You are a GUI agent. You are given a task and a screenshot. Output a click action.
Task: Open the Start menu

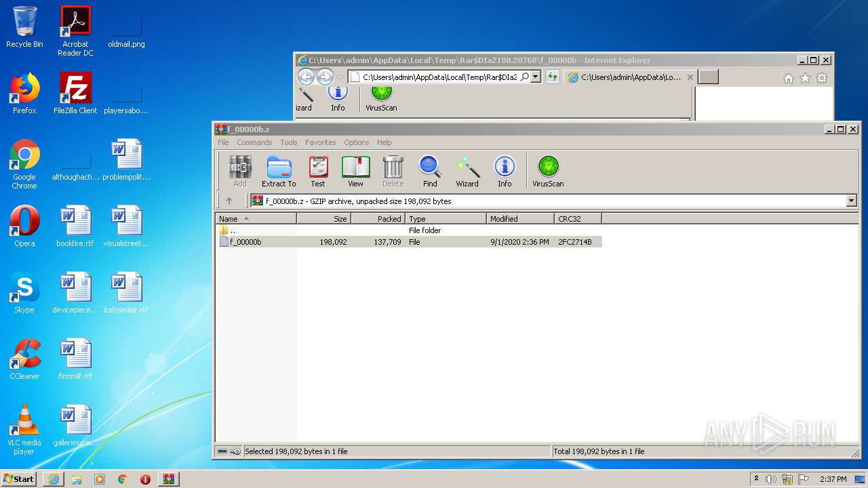coord(18,479)
